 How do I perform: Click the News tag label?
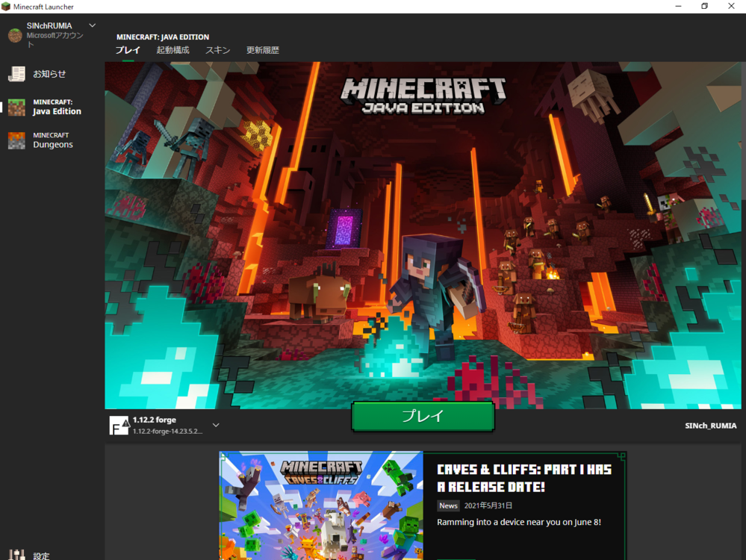pyautogui.click(x=448, y=505)
